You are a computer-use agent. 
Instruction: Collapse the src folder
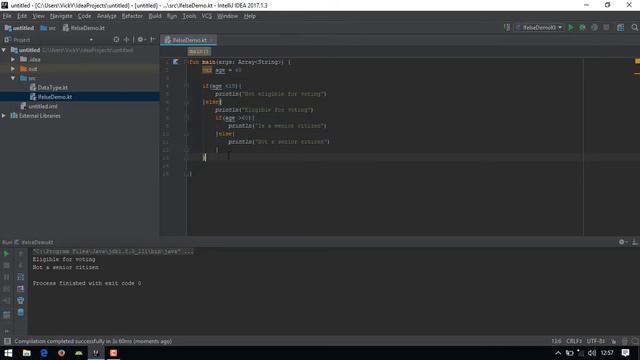pos(13,78)
